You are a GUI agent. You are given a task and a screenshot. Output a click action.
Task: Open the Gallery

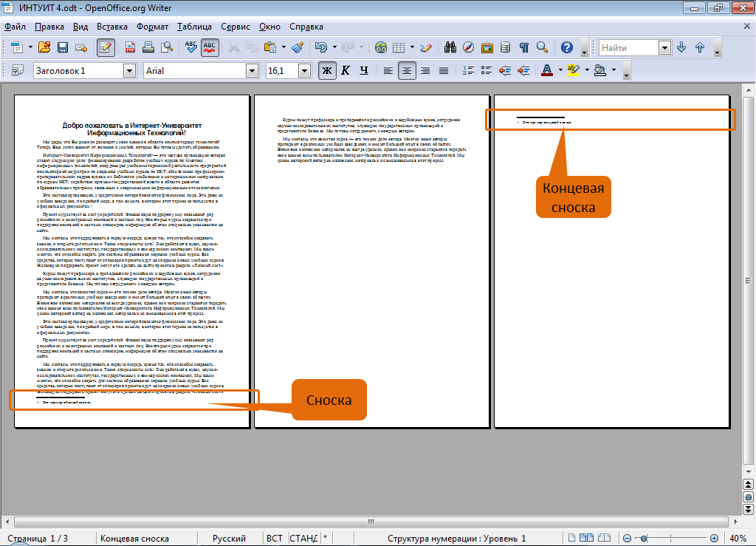coord(487,47)
